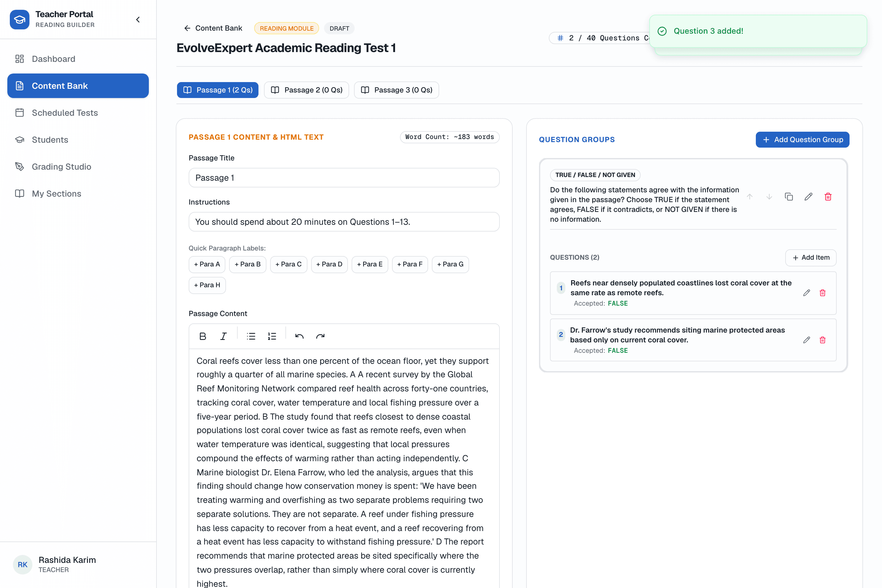Viewport: 882px width, 588px height.
Task: Add a new question group
Action: (802, 140)
